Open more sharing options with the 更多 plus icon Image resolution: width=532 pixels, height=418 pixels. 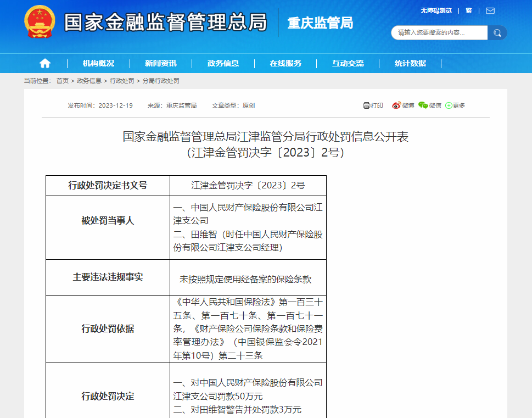[x=449, y=105]
